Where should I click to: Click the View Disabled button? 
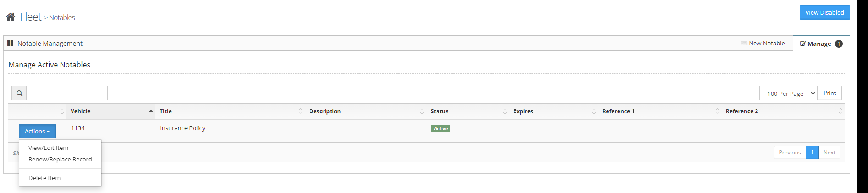click(824, 12)
